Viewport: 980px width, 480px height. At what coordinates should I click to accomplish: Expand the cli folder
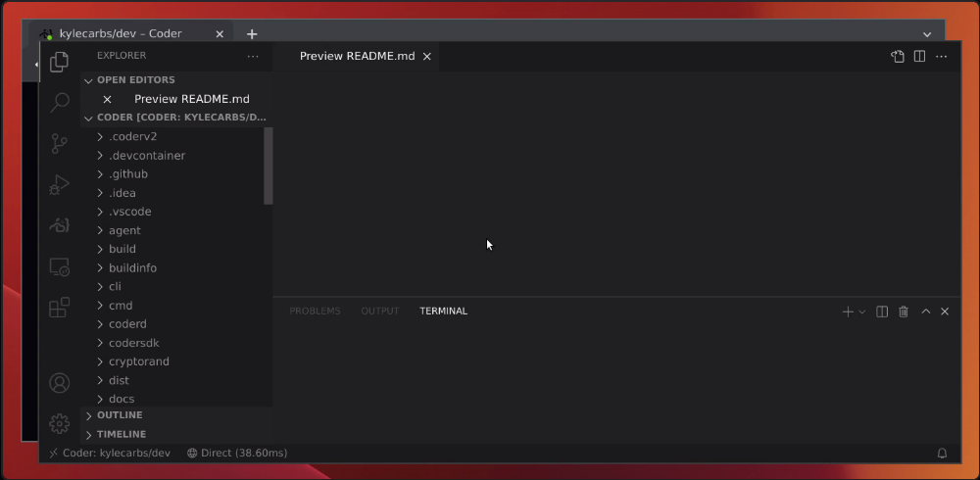click(173, 286)
